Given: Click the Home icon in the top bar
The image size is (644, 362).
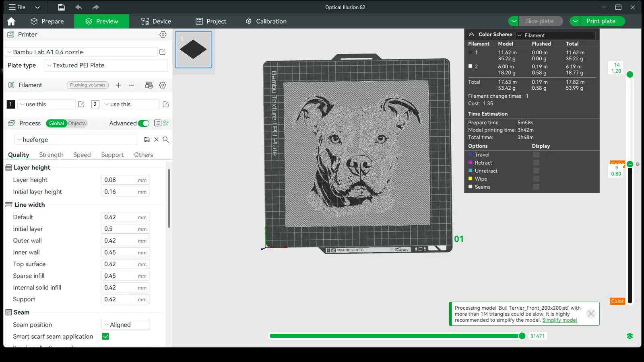Looking at the screenshot, I should [x=11, y=21].
